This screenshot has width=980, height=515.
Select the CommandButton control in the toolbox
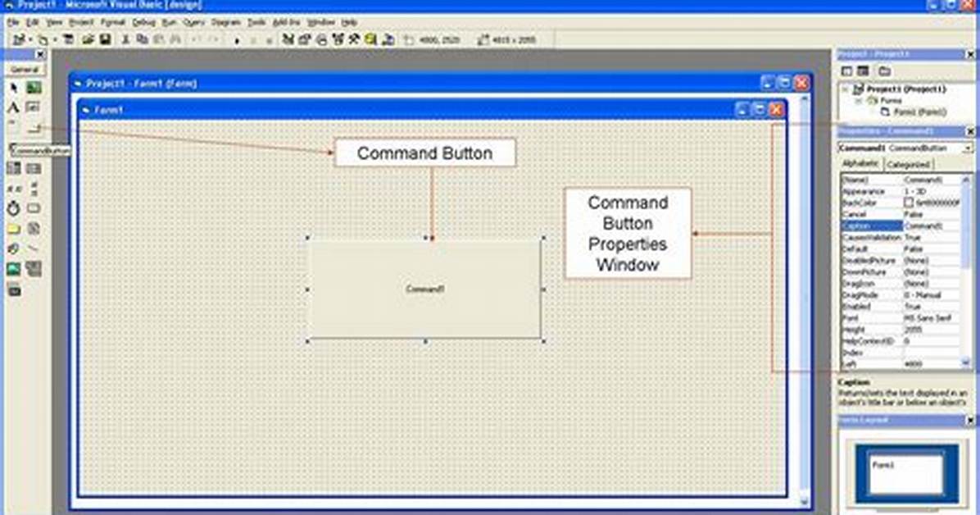34,128
